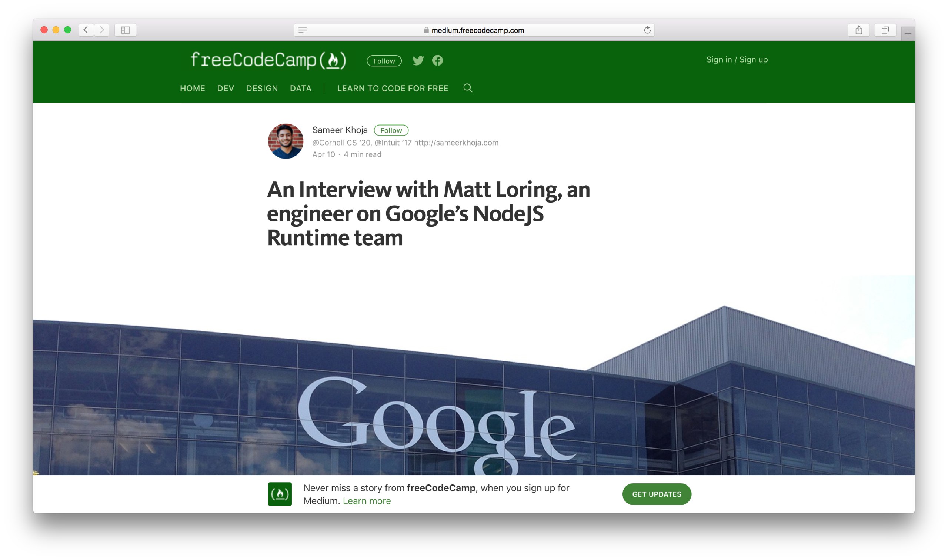Image resolution: width=948 pixels, height=560 pixels.
Task: Open freeCodeCamp's Twitter icon
Action: click(418, 60)
